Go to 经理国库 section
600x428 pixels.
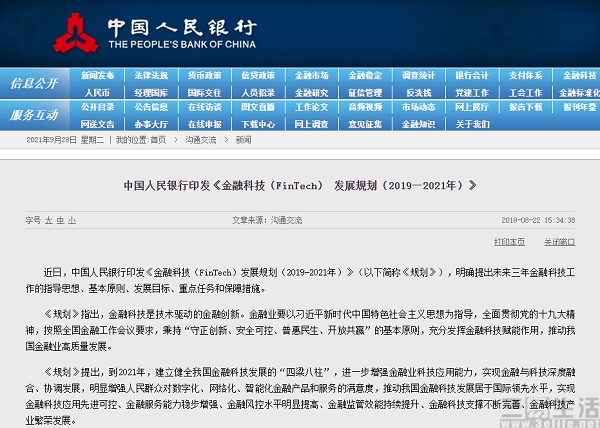[x=151, y=93]
